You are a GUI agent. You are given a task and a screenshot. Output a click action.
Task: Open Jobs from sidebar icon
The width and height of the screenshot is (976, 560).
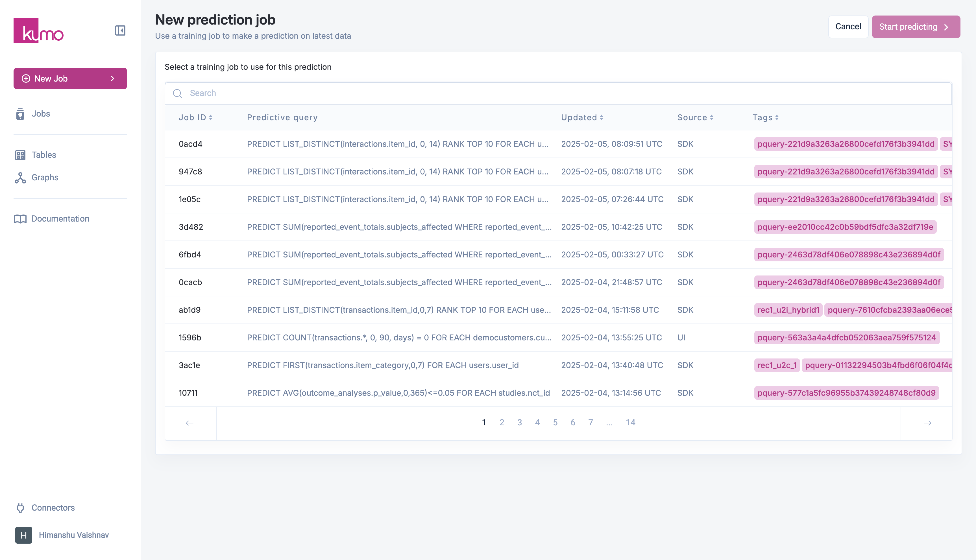(x=20, y=114)
